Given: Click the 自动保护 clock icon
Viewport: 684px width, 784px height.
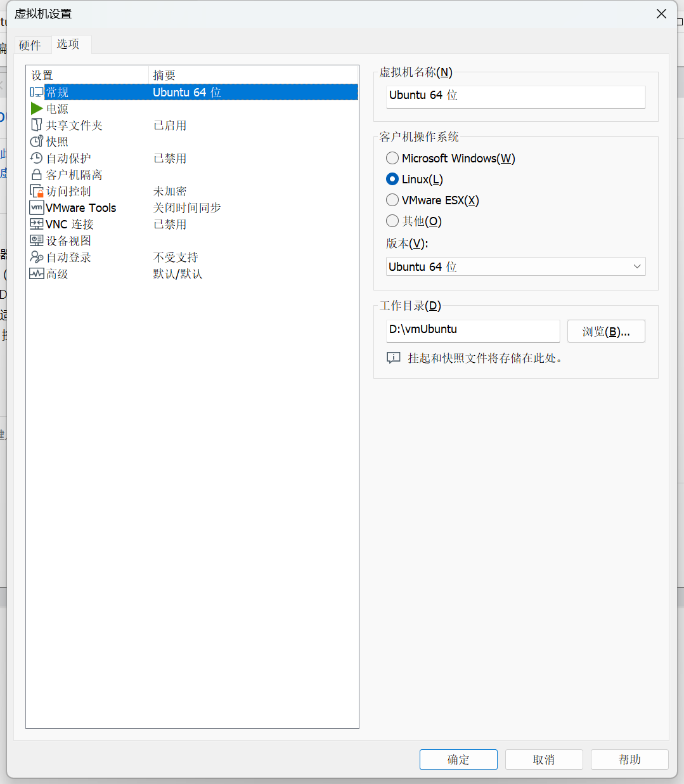Looking at the screenshot, I should (x=37, y=159).
